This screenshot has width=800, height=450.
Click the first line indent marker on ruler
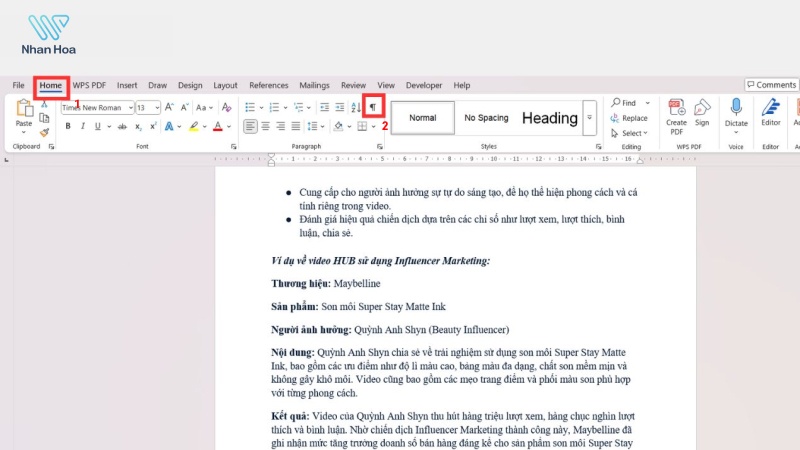[271, 156]
